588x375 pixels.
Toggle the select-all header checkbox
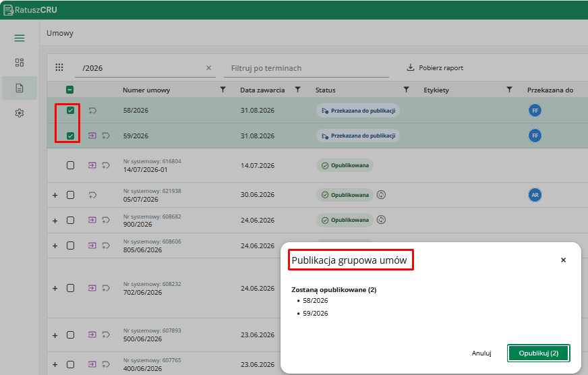pyautogui.click(x=69, y=90)
